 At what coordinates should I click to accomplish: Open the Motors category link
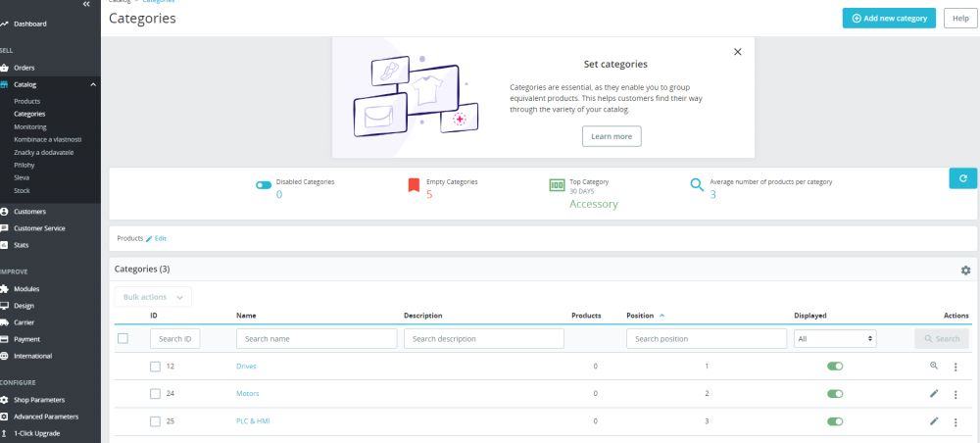tap(248, 394)
